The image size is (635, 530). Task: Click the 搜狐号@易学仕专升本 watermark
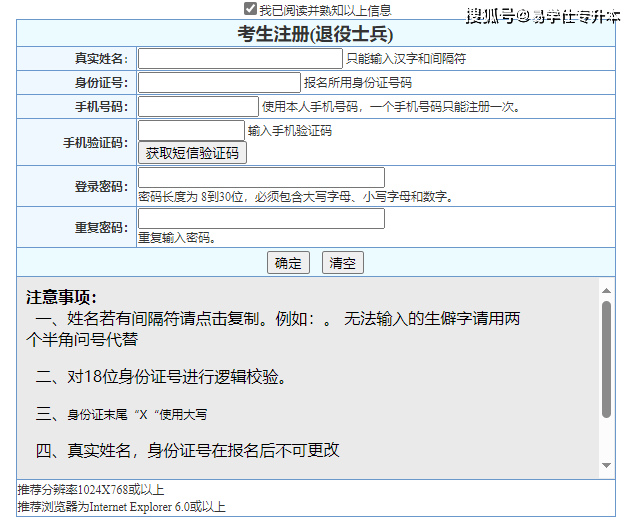(x=541, y=16)
